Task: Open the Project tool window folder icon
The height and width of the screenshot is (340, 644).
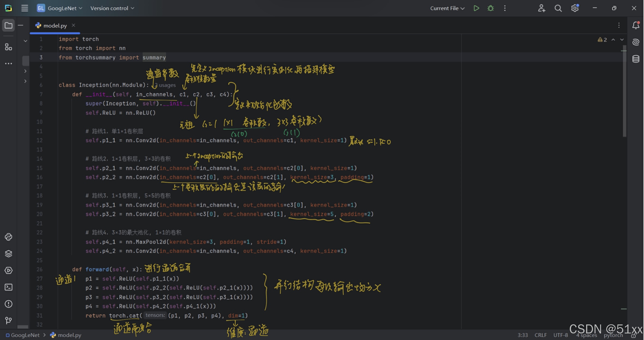Action: tap(8, 25)
